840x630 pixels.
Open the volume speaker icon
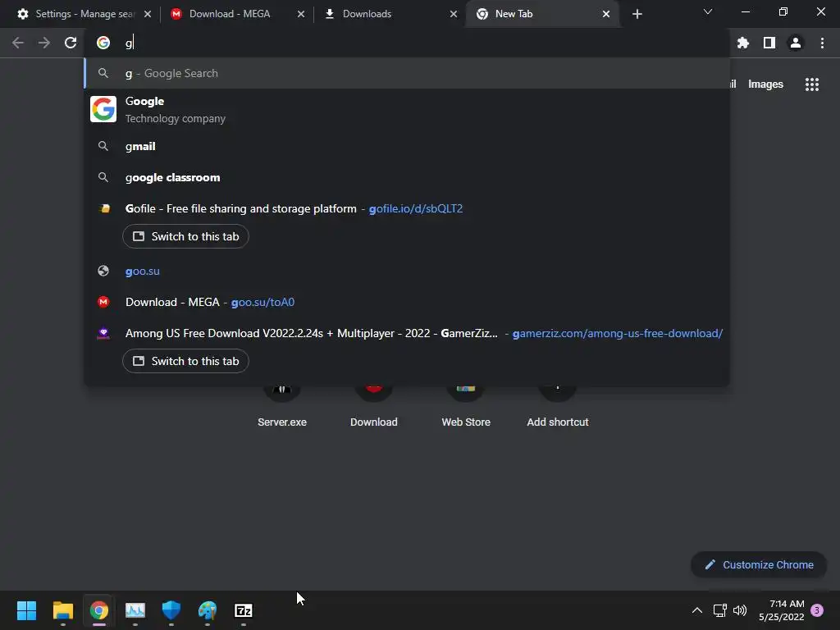coord(740,610)
